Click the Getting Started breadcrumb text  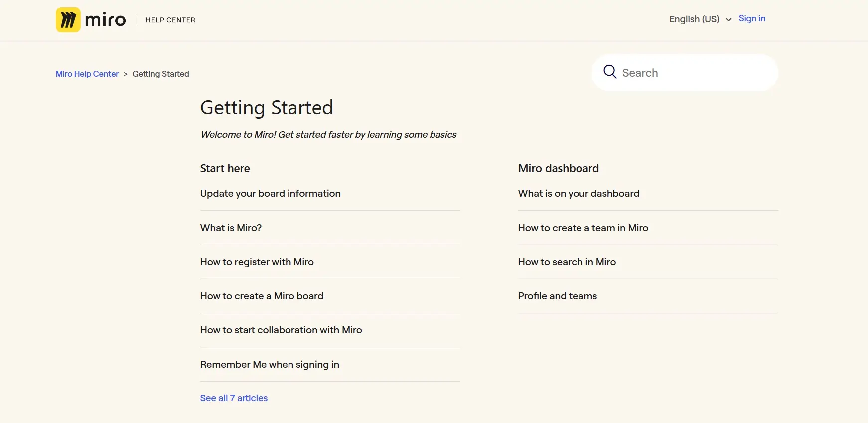160,74
